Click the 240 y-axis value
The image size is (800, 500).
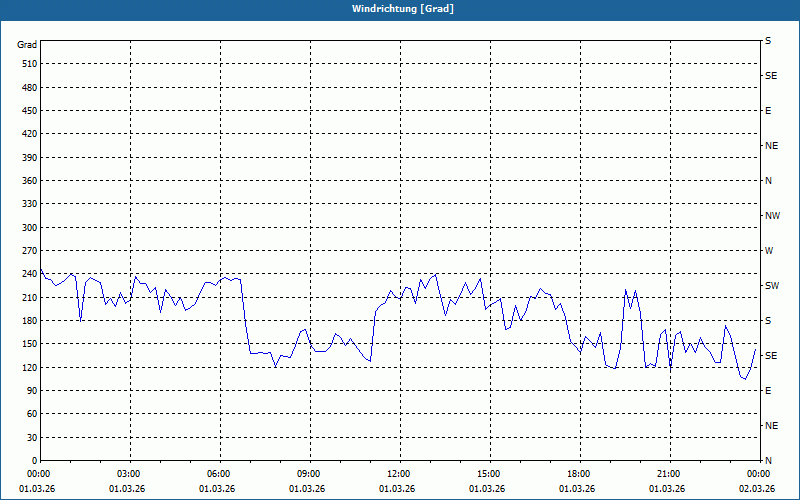pos(29,274)
